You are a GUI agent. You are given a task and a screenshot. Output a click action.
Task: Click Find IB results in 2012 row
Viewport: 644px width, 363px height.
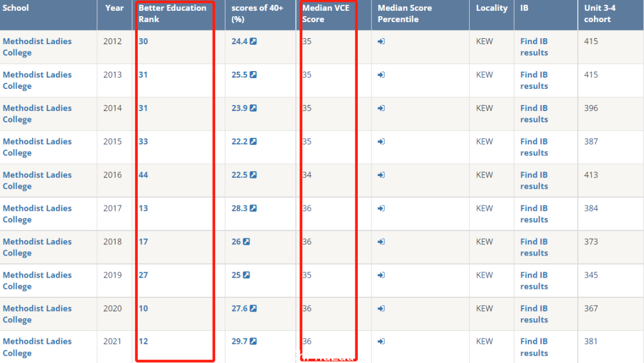(x=534, y=47)
